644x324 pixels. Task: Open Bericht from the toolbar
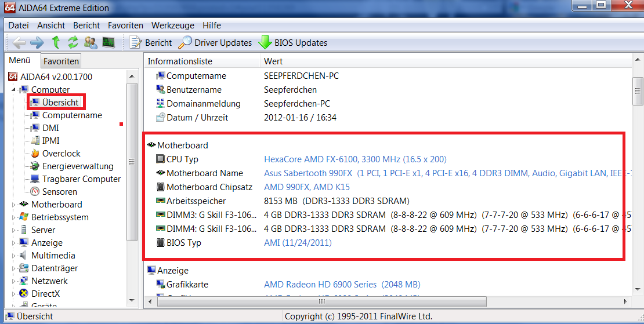pyautogui.click(x=150, y=43)
